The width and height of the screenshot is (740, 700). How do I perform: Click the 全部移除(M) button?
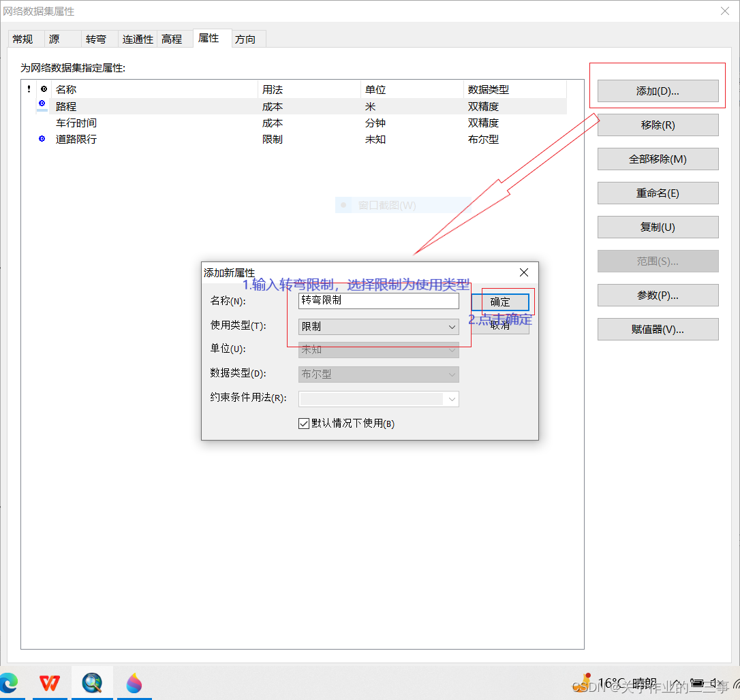click(x=658, y=159)
